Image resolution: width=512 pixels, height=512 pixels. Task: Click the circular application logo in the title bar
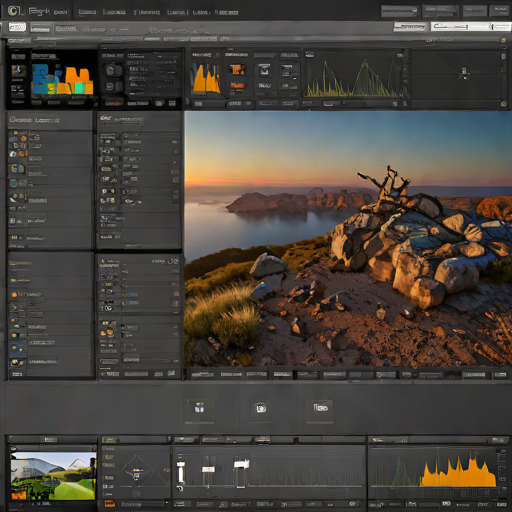[14, 11]
